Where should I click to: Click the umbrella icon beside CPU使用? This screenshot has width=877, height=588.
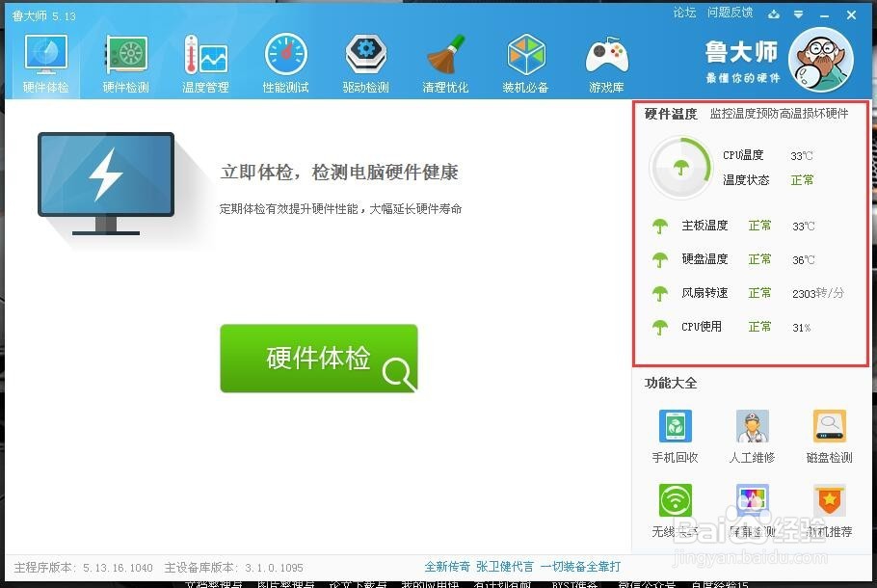pos(660,327)
